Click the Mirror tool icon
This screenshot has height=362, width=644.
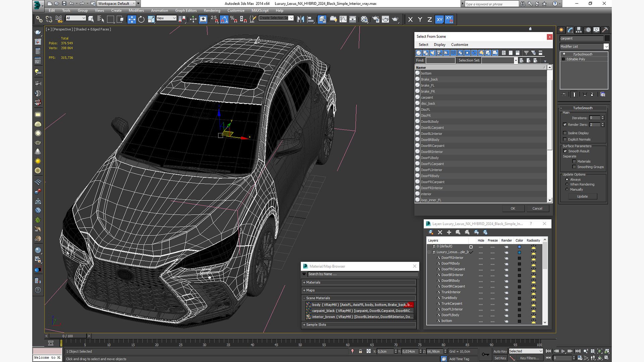(301, 19)
